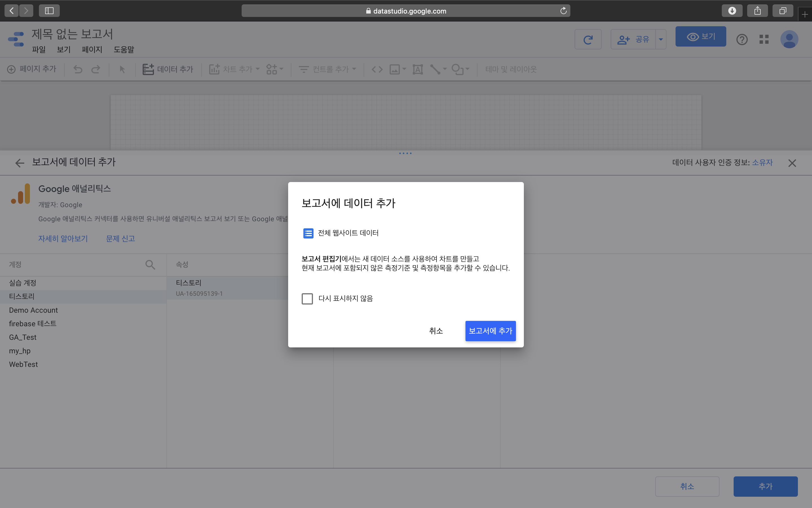Click 취소 in the dialog

[x=436, y=331]
